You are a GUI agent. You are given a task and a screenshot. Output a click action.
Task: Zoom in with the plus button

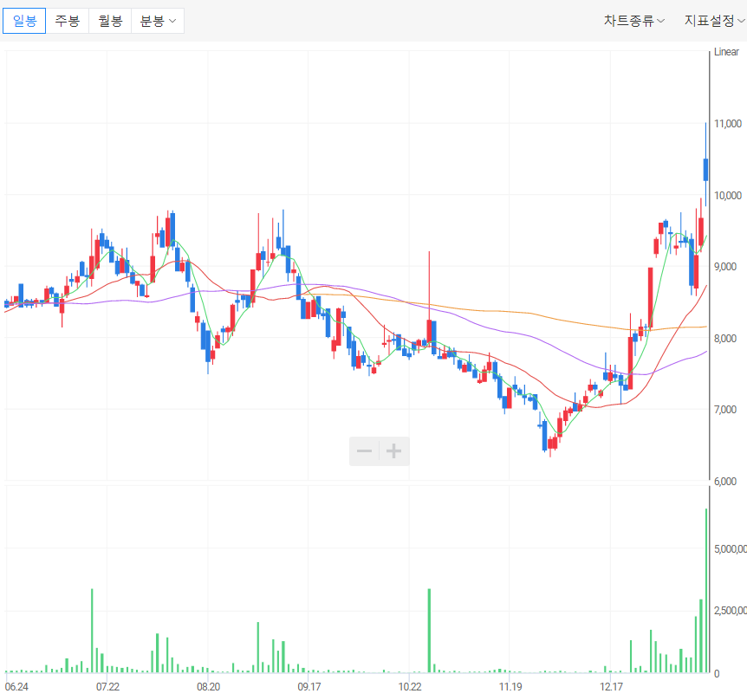click(394, 451)
